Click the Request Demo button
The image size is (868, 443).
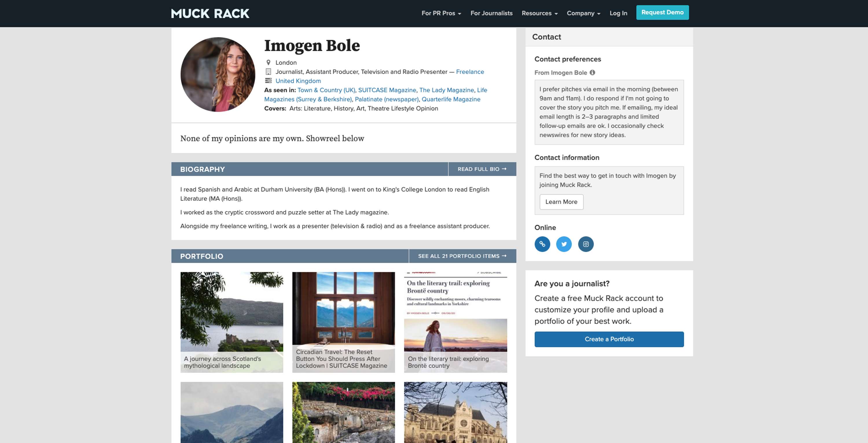[662, 12]
